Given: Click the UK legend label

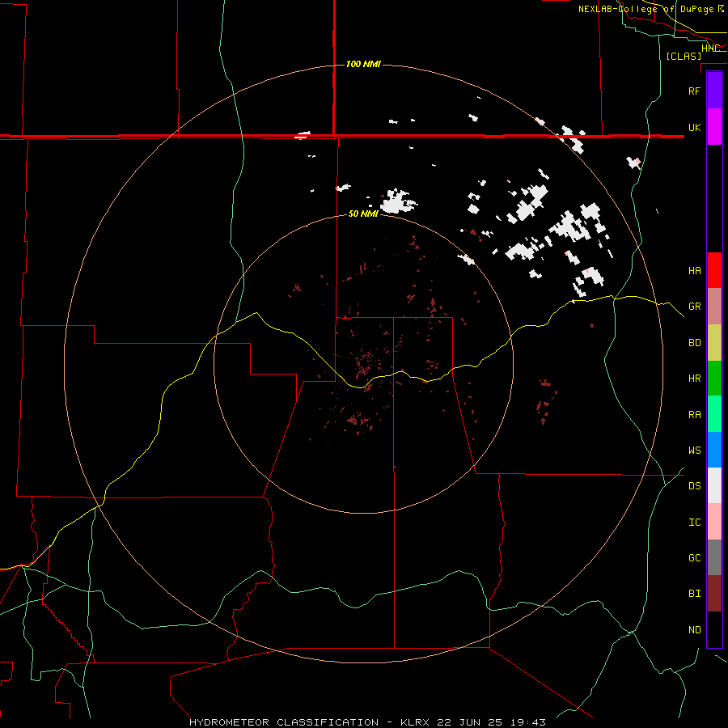Looking at the screenshot, I should coord(694,127).
